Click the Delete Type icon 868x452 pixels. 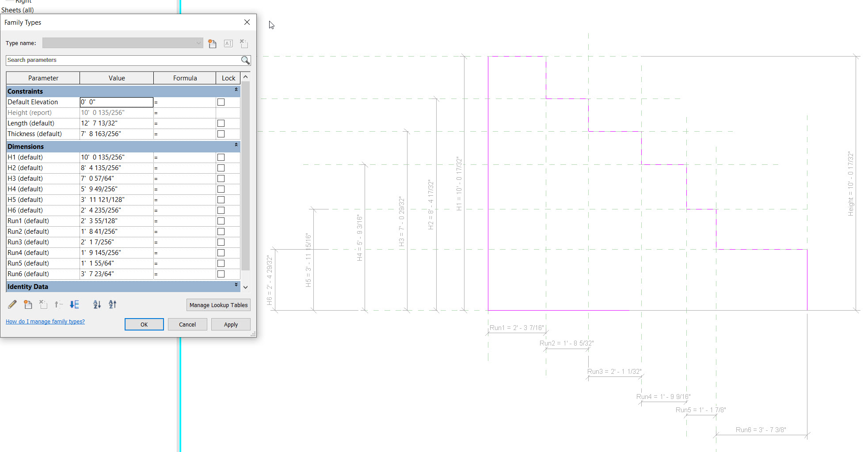[244, 43]
